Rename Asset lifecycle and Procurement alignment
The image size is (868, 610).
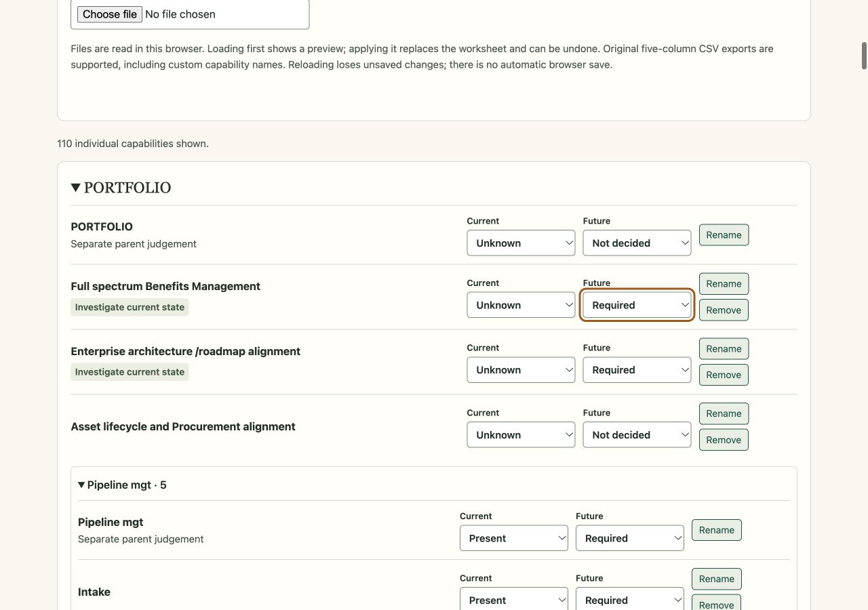(724, 413)
